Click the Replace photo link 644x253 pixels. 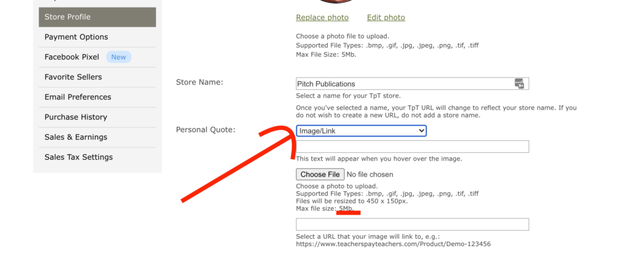(x=322, y=18)
